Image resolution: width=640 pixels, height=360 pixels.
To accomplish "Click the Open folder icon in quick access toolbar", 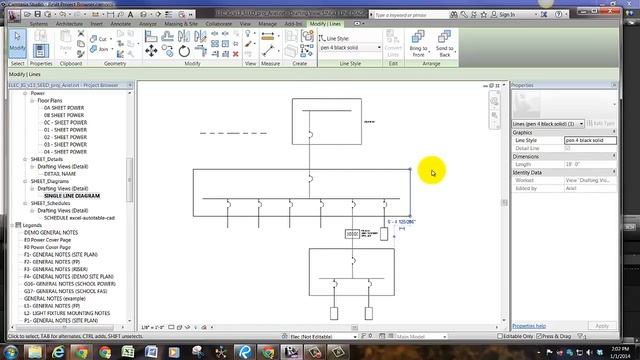I will 27,14.
